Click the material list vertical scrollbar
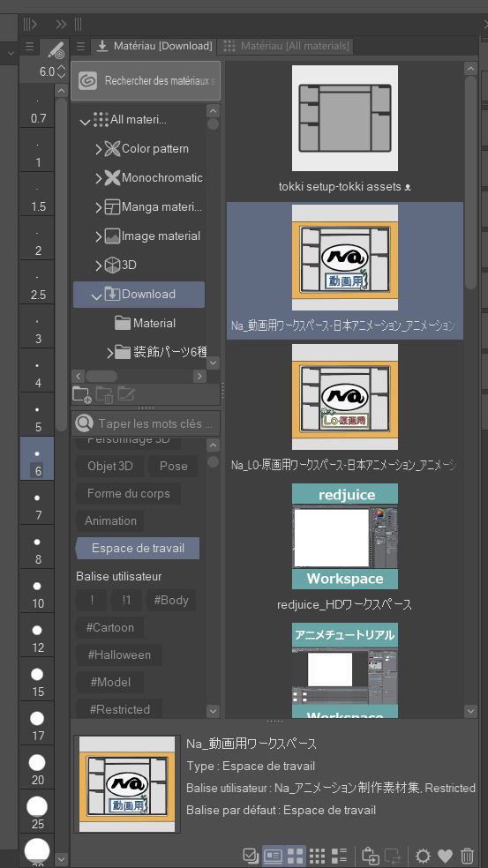 point(471,182)
